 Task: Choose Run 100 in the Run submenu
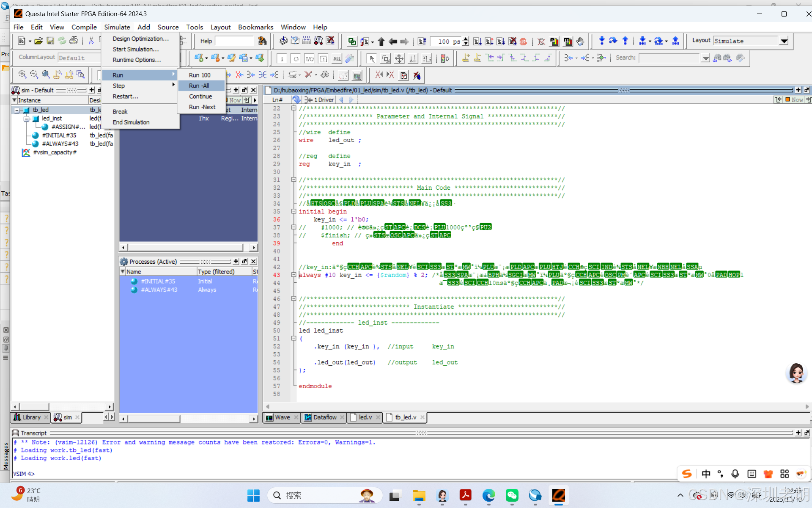tap(201, 75)
